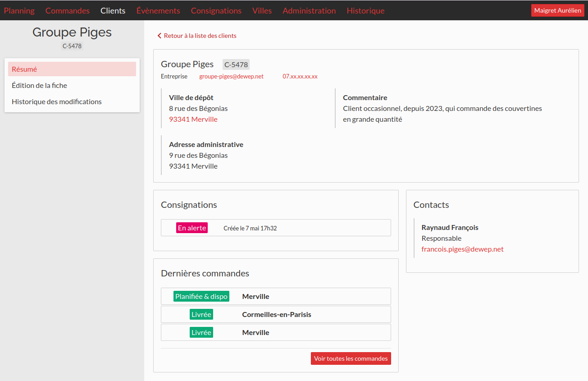Open the En alerte consignation row
The width and height of the screenshot is (588, 381).
tap(276, 228)
